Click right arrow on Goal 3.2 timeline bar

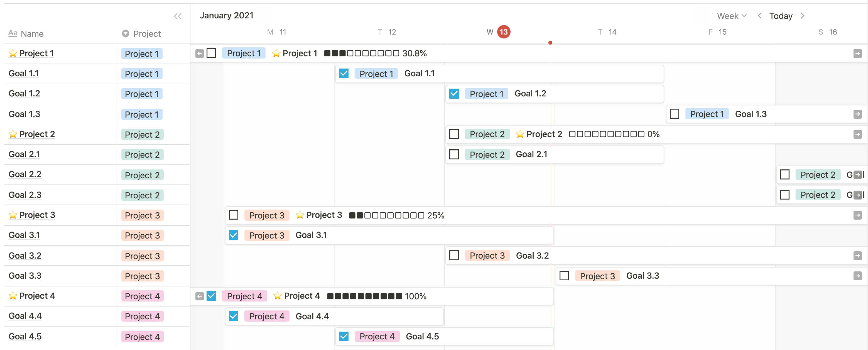(x=857, y=256)
